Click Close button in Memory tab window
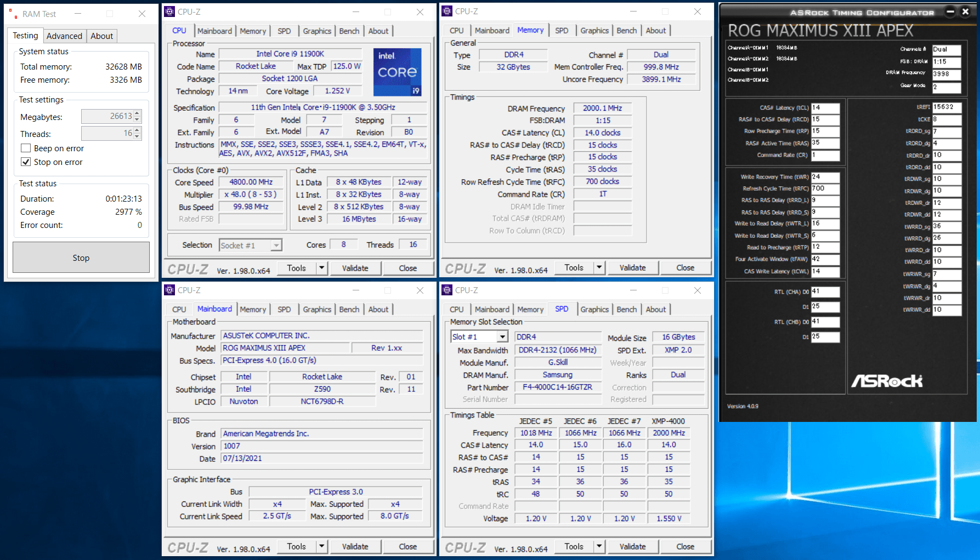 (686, 267)
